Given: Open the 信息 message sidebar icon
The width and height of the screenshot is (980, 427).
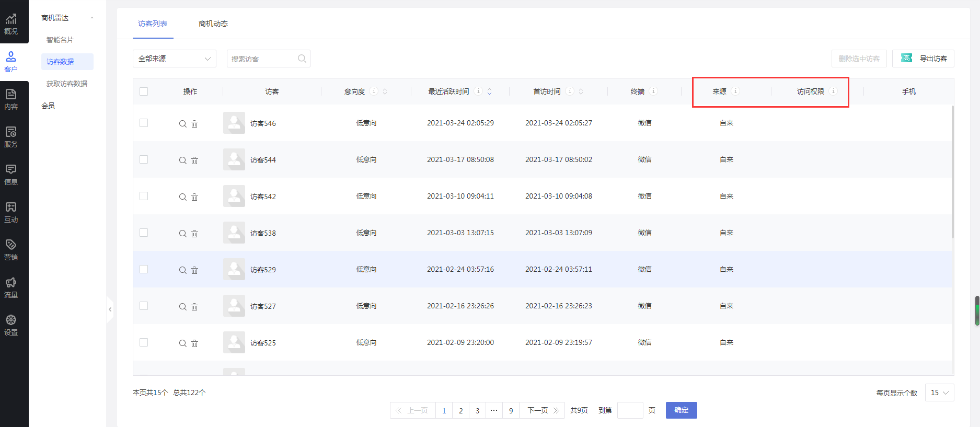Looking at the screenshot, I should pos(11,175).
